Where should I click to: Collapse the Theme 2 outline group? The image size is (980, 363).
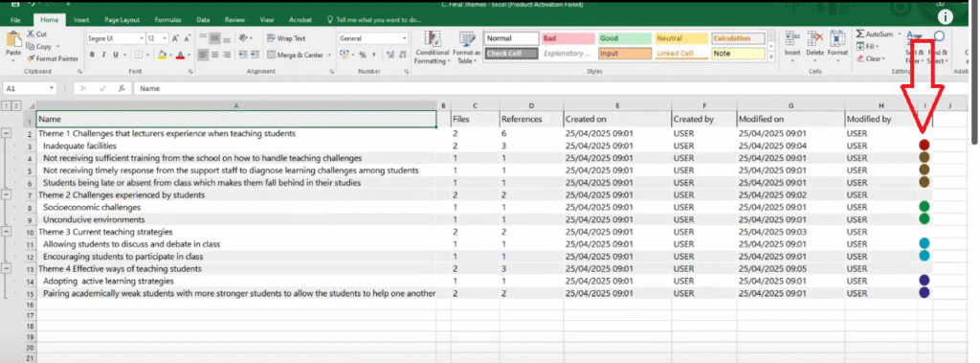tap(8, 194)
